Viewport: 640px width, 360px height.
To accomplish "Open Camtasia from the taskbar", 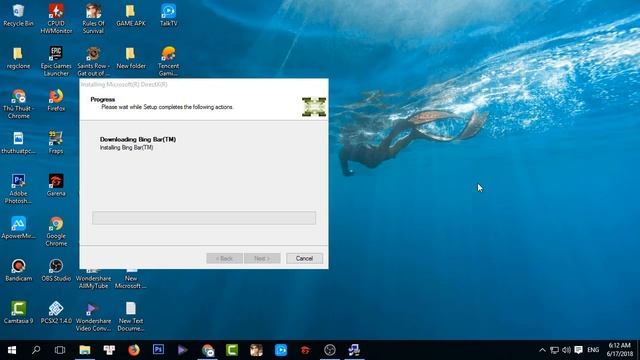I will [x=232, y=350].
